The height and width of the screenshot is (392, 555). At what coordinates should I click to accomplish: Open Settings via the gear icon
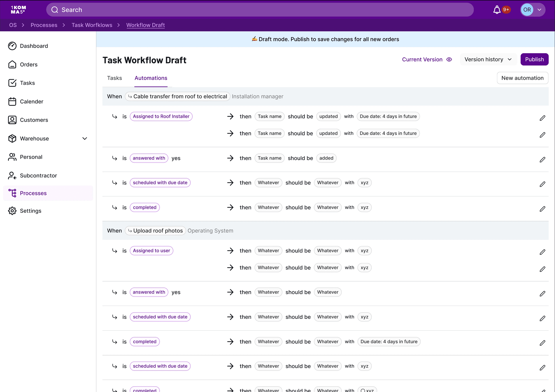point(12,211)
